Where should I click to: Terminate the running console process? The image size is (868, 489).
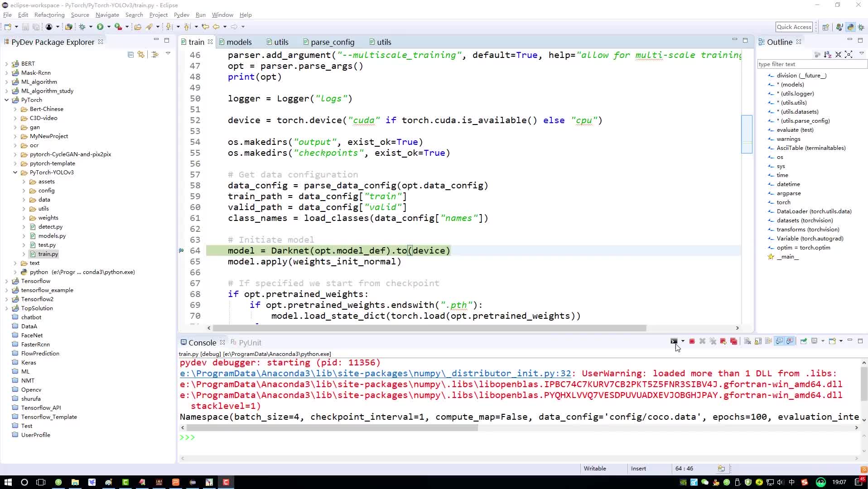click(692, 341)
